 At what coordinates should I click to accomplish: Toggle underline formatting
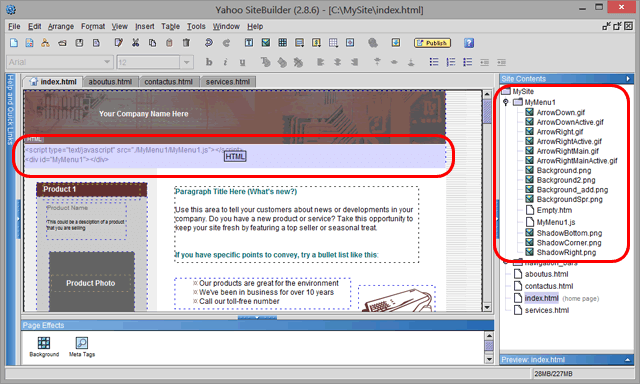[242, 62]
